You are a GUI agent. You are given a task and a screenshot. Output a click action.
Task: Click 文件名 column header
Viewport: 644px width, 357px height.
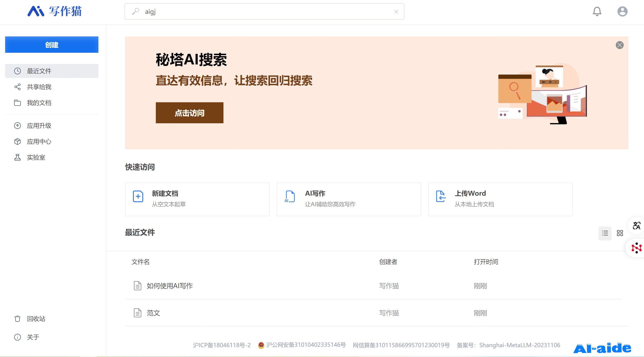coord(140,262)
